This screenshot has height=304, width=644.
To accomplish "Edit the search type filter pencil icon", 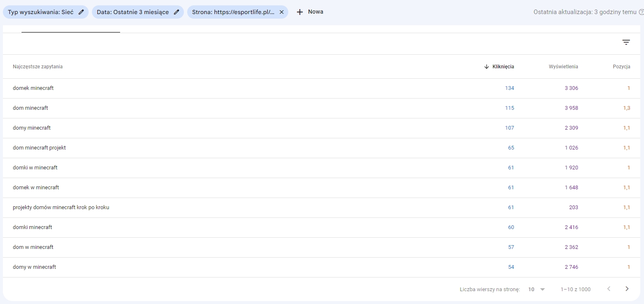I will (81, 12).
